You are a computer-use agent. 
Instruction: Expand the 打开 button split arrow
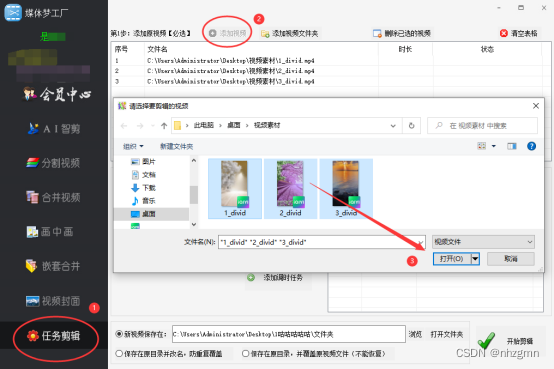tap(476, 259)
